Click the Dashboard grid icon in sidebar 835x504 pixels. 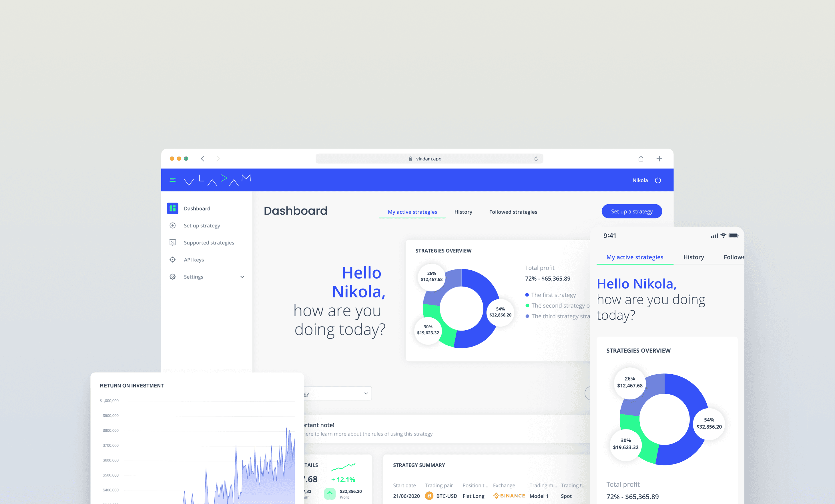(172, 208)
